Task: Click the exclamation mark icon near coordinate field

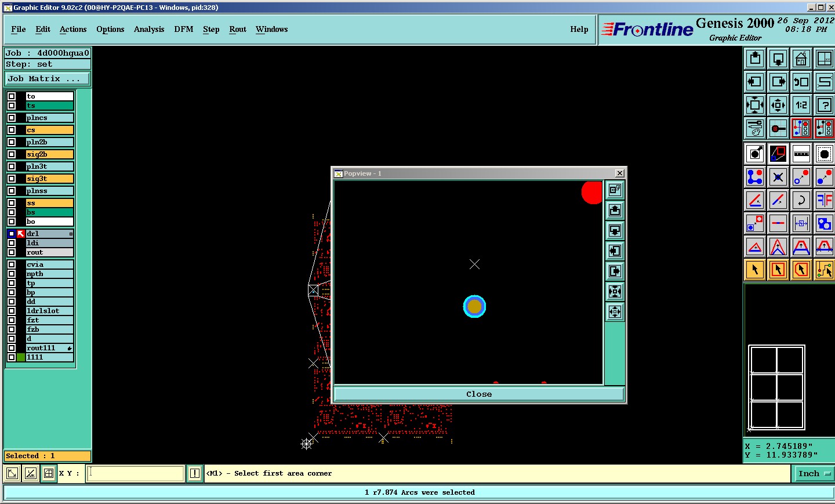Action: coord(195,473)
